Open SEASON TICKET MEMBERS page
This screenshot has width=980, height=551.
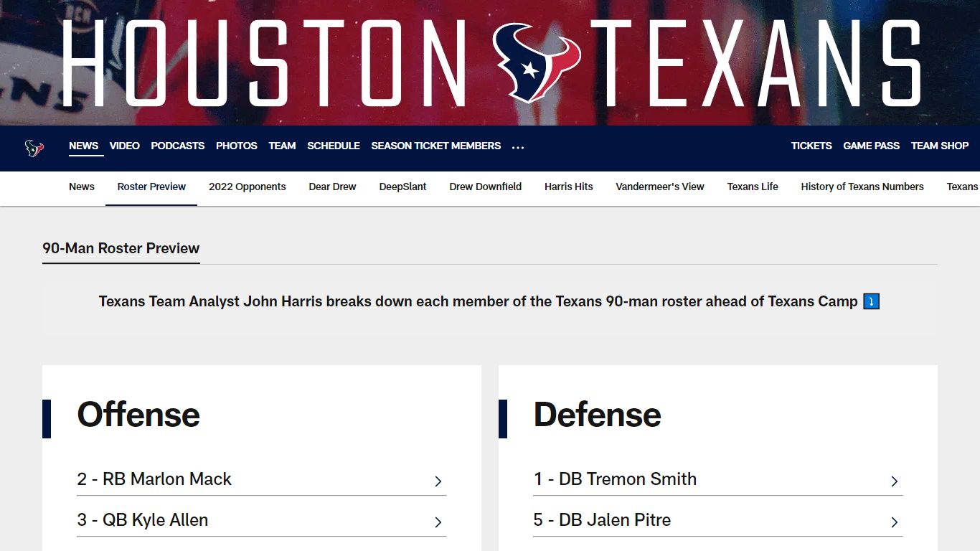point(436,146)
